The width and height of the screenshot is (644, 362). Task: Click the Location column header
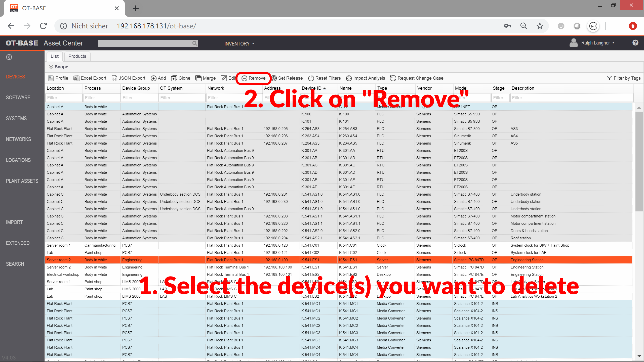pos(64,88)
